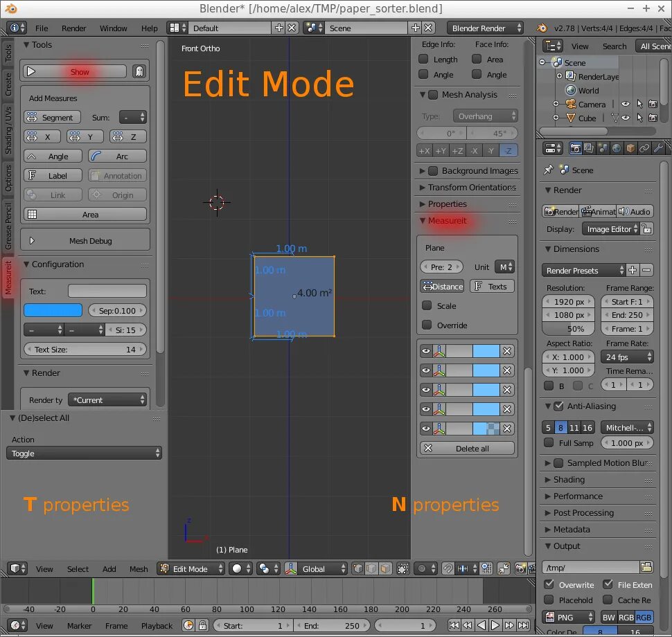The width and height of the screenshot is (672, 637).
Task: Hide the first measure via eye icon
Action: (x=425, y=351)
